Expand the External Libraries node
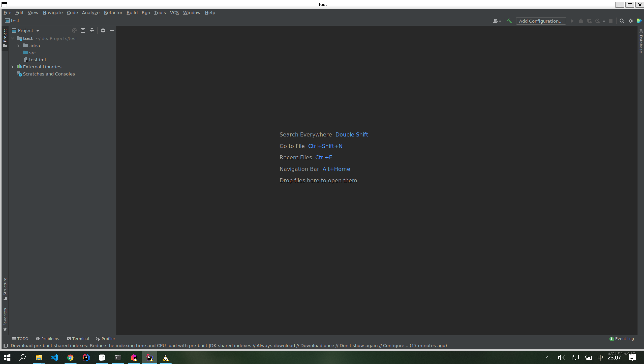 12,67
